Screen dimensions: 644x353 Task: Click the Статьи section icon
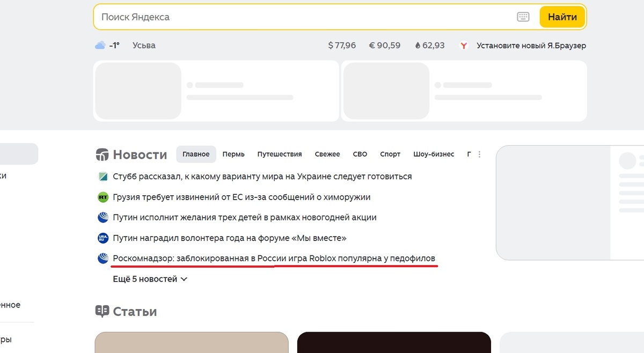pos(102,311)
